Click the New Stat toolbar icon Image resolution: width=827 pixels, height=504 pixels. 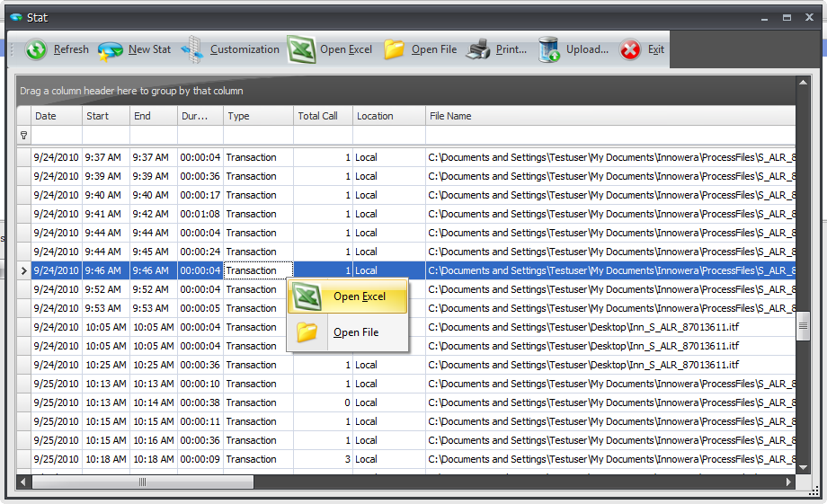111,50
